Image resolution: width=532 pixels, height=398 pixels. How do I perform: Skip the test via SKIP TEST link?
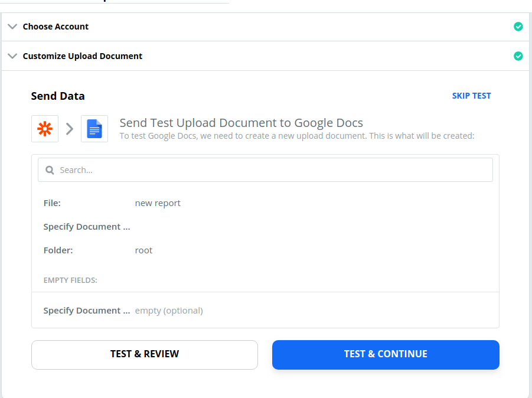tap(471, 96)
